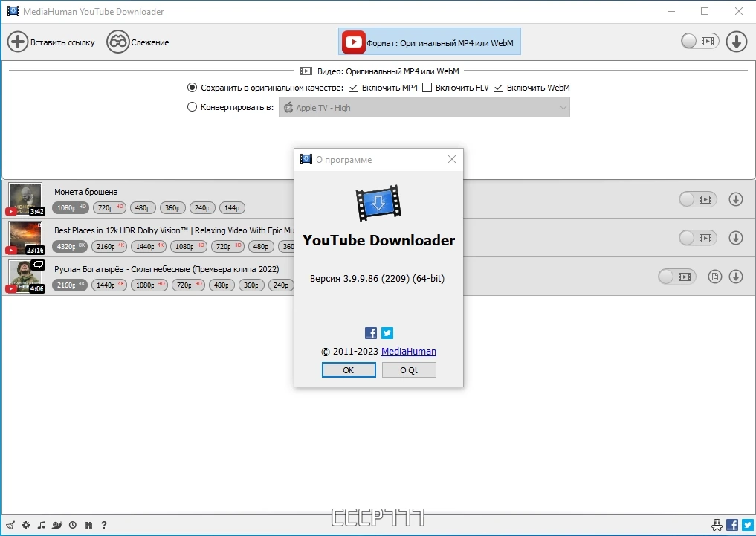Uncheck Включить MP4 checkbox
This screenshot has height=536, width=756.
[353, 87]
